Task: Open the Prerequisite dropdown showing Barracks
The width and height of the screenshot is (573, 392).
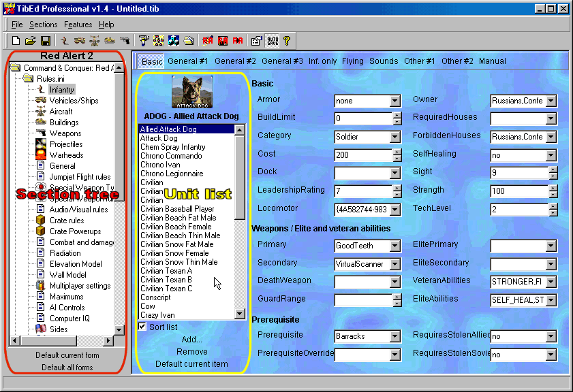Action: coord(394,336)
